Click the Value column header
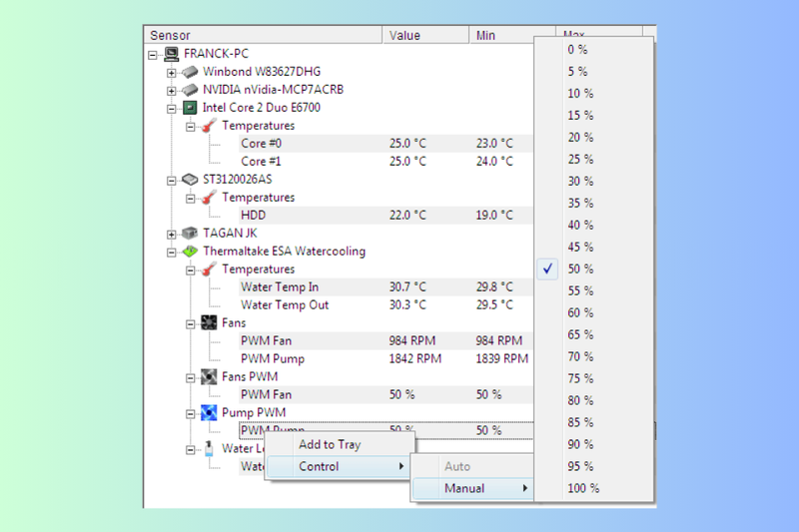This screenshot has width=799, height=532. 425,35
